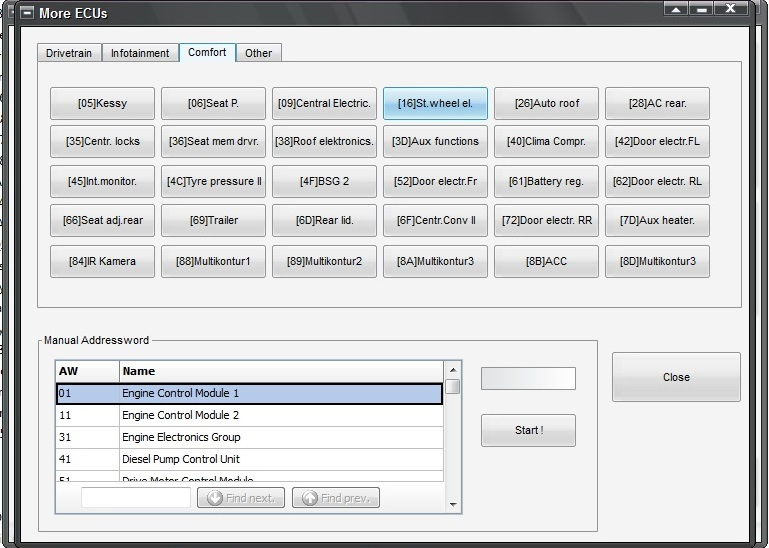Open [4C]Tyre pressure II module

point(213,182)
